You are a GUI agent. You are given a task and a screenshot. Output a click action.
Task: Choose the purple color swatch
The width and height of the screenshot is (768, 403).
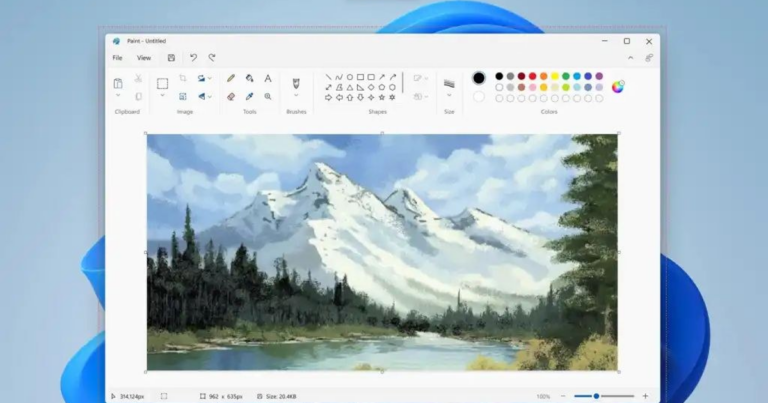(599, 76)
